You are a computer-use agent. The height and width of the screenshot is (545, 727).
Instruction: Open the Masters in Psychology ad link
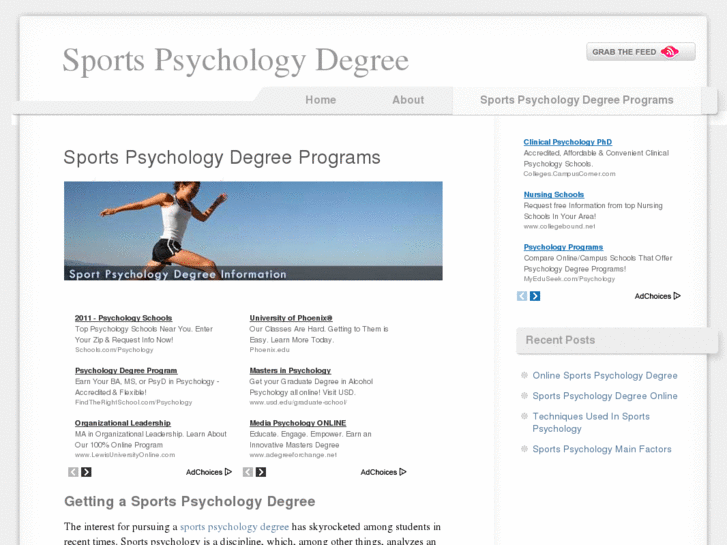pyautogui.click(x=290, y=371)
